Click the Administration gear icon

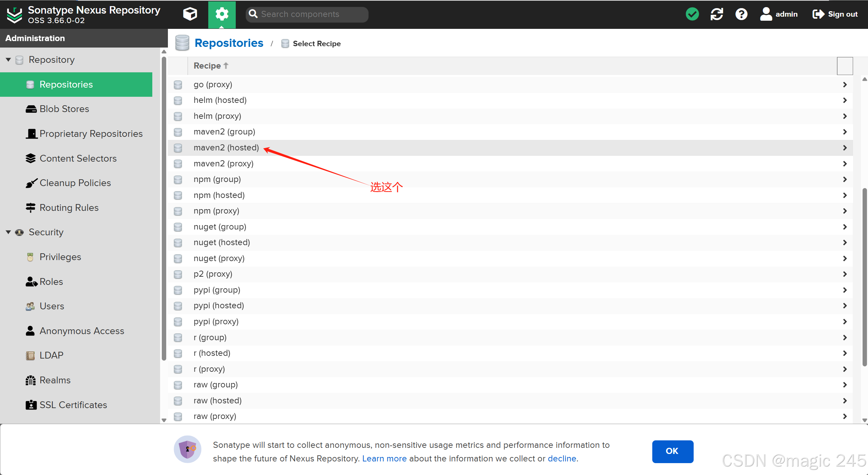pos(222,14)
